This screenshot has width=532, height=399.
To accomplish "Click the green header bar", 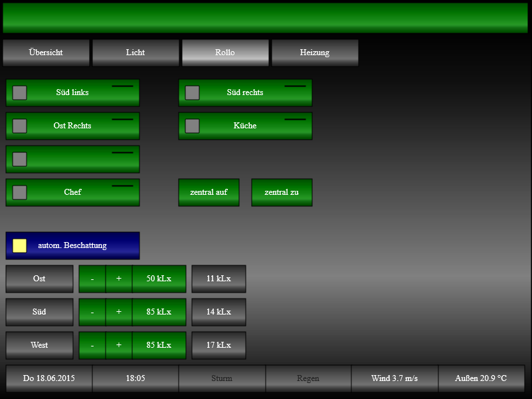I will pyautogui.click(x=265, y=18).
